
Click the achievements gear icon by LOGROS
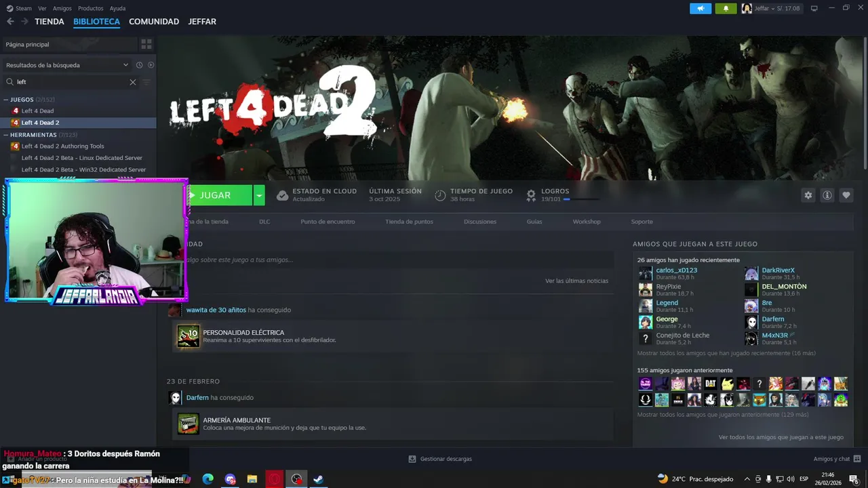point(531,195)
